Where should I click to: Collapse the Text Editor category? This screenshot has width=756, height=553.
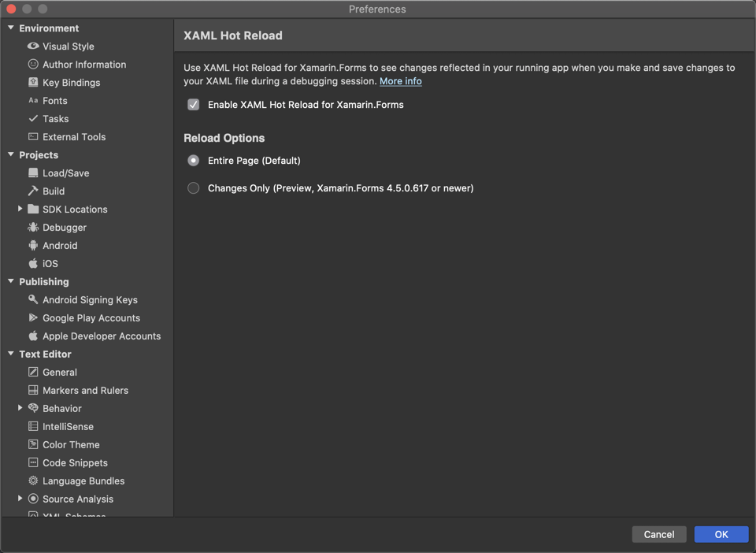[9, 354]
